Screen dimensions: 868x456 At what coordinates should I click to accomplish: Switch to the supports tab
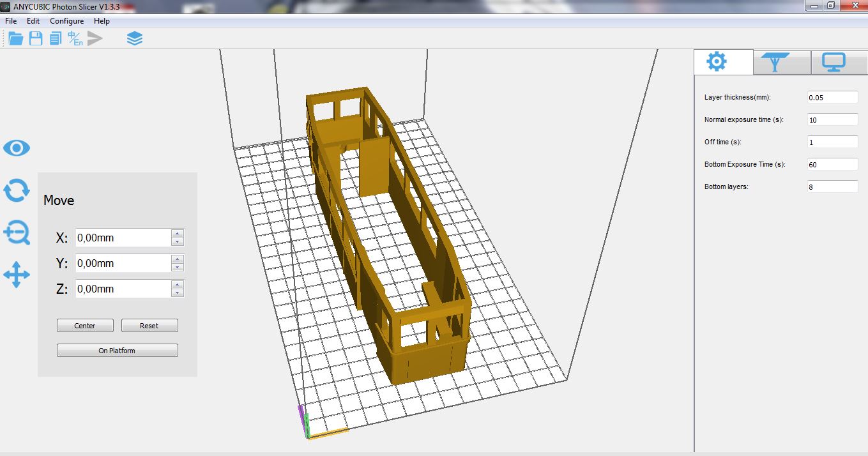(x=775, y=62)
